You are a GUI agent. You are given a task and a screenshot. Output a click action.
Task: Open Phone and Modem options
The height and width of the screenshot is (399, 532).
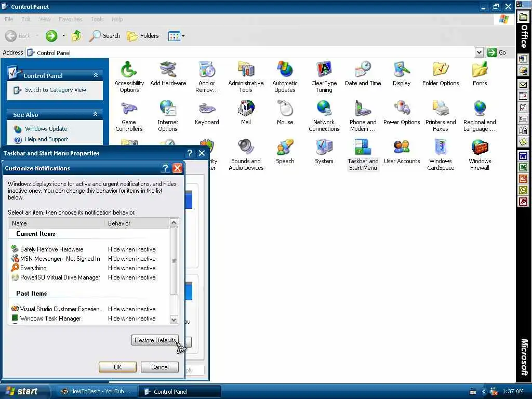tap(363, 116)
